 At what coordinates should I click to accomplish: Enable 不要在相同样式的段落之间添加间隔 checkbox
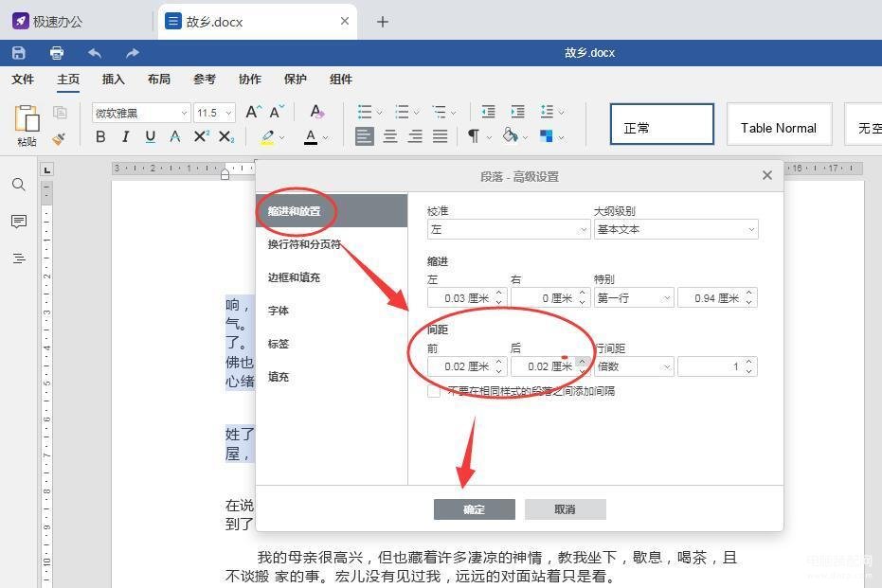point(434,391)
